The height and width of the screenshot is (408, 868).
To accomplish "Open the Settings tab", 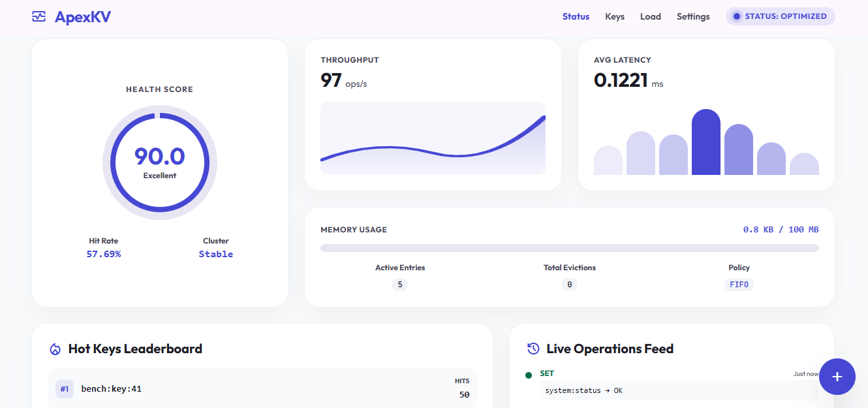I will [693, 16].
